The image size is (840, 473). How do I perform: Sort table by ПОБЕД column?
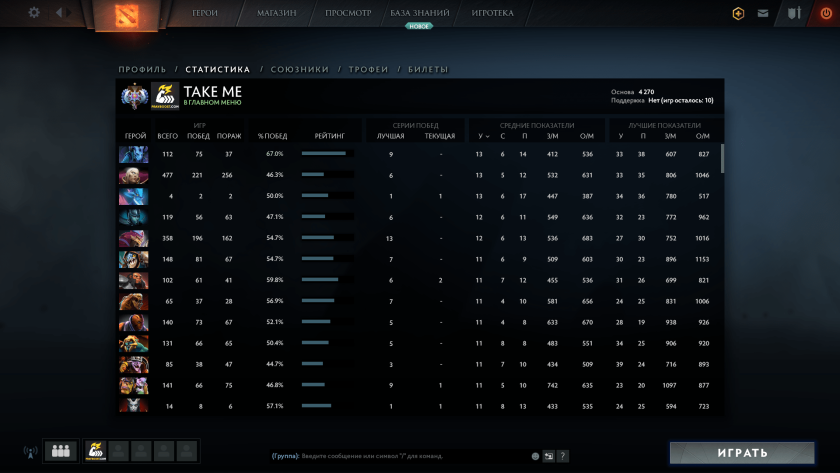point(198,136)
